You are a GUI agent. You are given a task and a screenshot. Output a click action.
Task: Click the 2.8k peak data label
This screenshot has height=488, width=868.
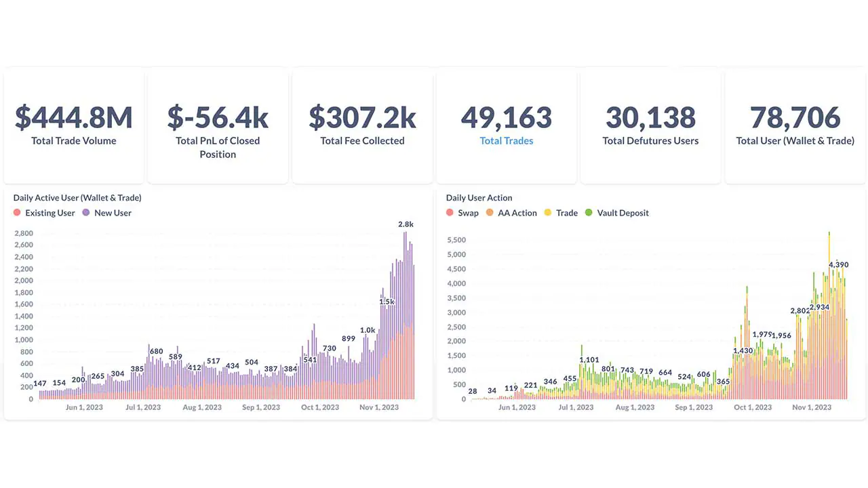[x=406, y=224]
